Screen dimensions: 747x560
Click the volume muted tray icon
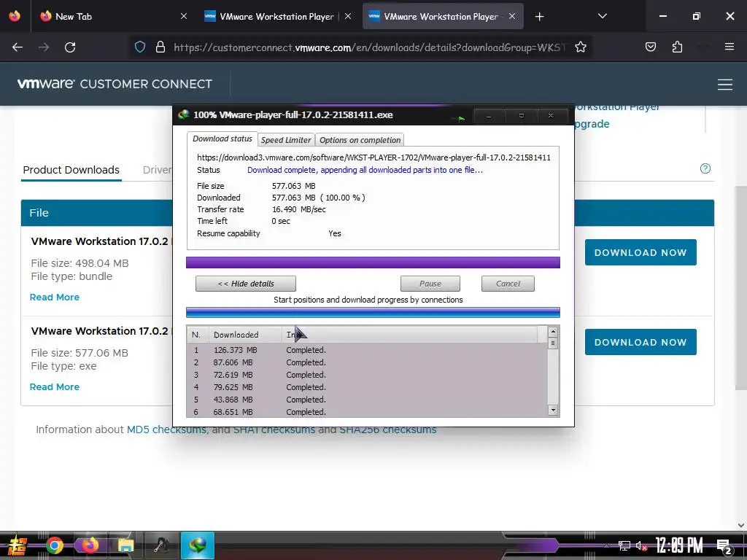click(x=641, y=545)
